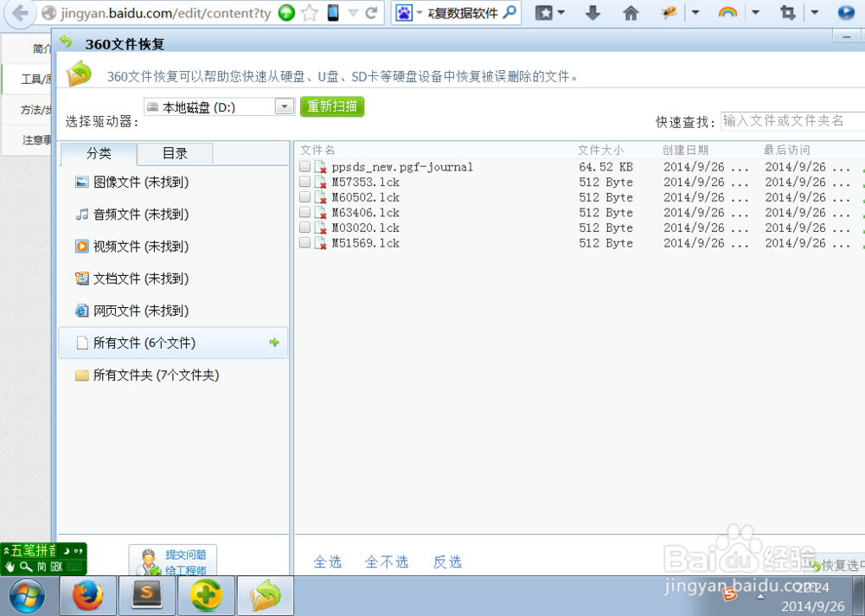Click the search magnifier icon
The height and width of the screenshot is (616, 865).
[x=510, y=11]
